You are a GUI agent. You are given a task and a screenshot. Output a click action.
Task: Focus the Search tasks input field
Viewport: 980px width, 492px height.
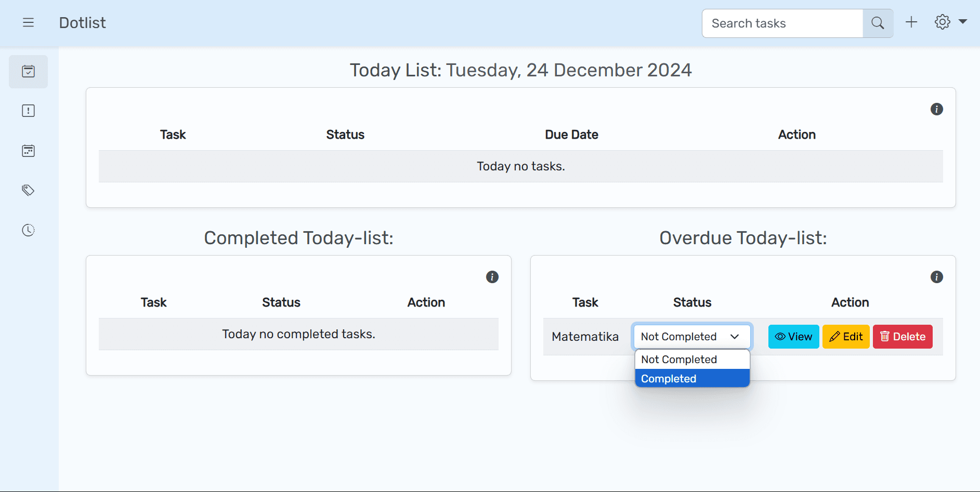[782, 23]
